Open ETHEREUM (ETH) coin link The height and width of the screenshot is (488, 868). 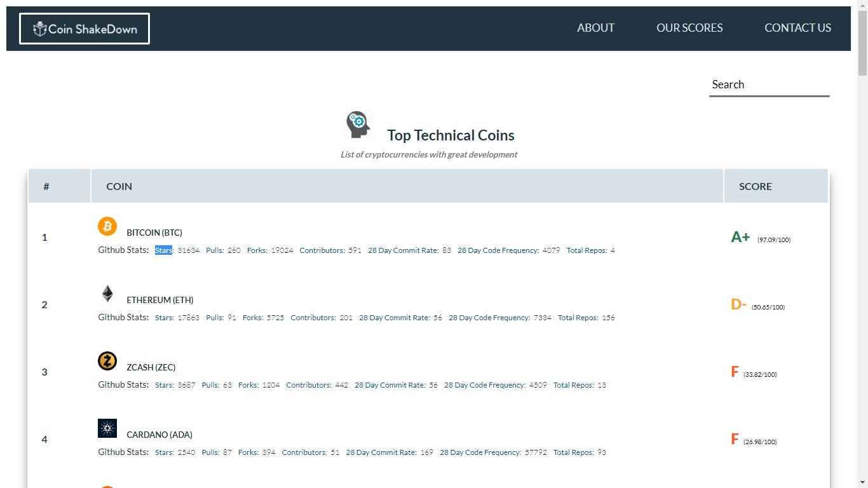[160, 300]
